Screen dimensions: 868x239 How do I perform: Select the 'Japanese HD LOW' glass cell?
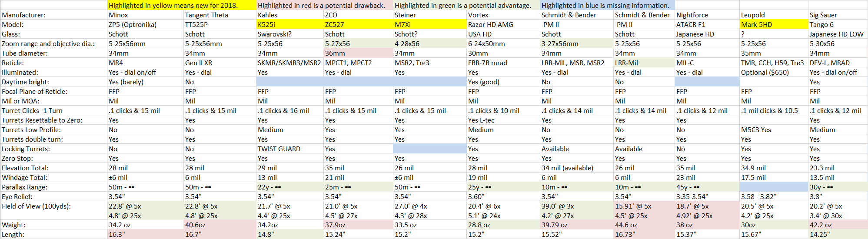point(838,34)
